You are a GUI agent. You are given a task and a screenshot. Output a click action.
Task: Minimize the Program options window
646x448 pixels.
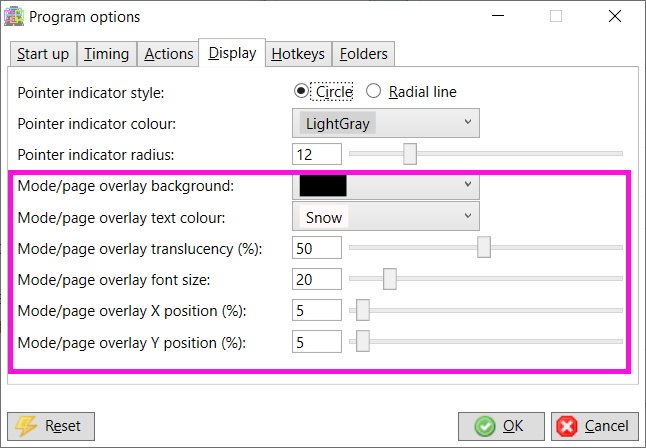(x=498, y=16)
